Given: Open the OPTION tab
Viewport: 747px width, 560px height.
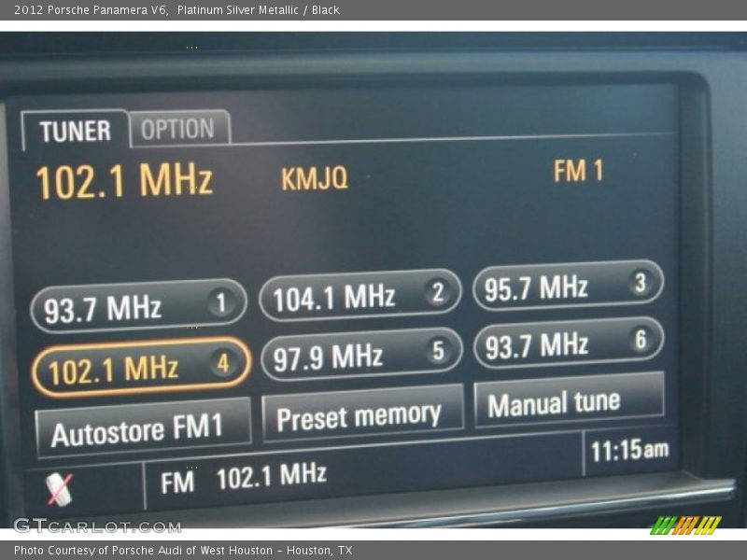Looking at the screenshot, I should (179, 128).
